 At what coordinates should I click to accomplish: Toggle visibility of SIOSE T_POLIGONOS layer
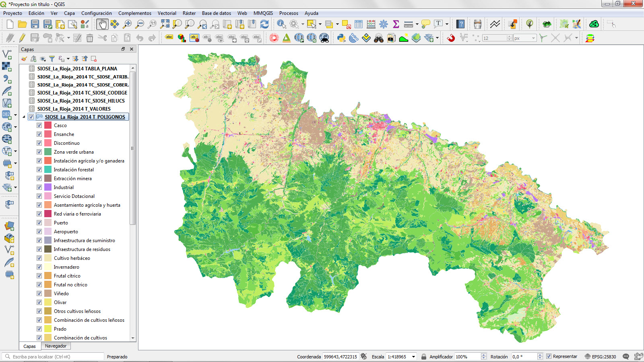(31, 117)
